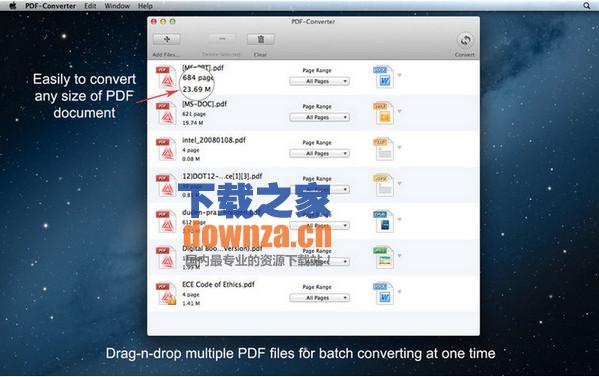This screenshot has width=599, height=377.
Task: Click the Add Files plus button
Action: pyautogui.click(x=167, y=39)
